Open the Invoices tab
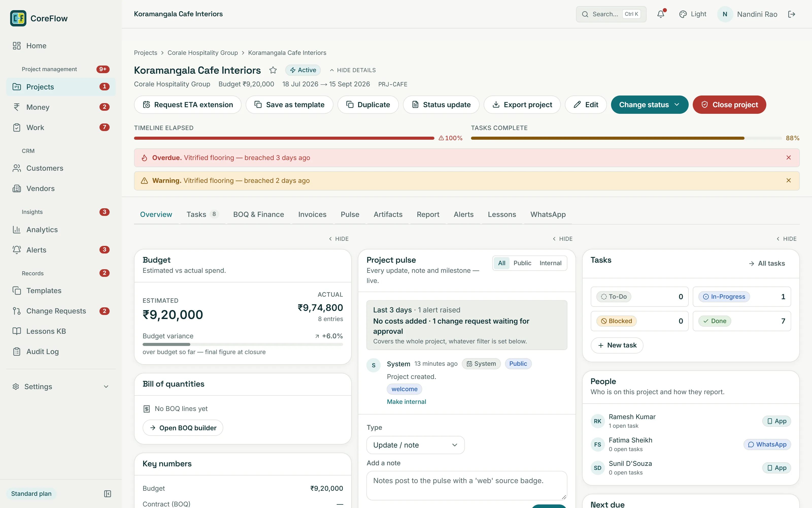The image size is (812, 508). [x=312, y=214]
